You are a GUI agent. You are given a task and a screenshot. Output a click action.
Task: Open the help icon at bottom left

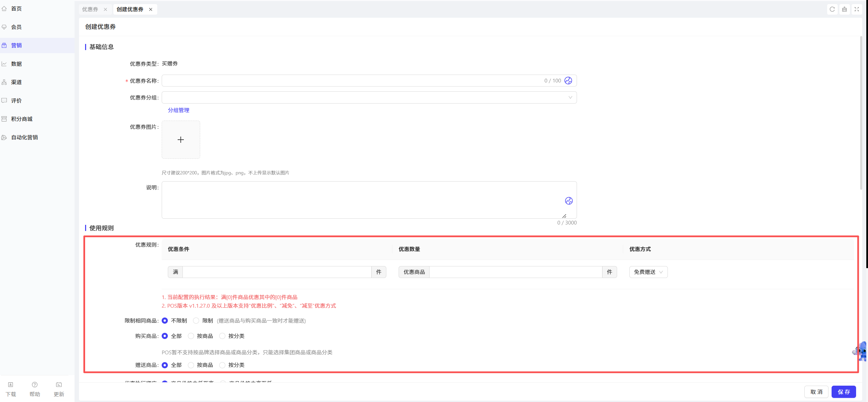click(x=35, y=389)
